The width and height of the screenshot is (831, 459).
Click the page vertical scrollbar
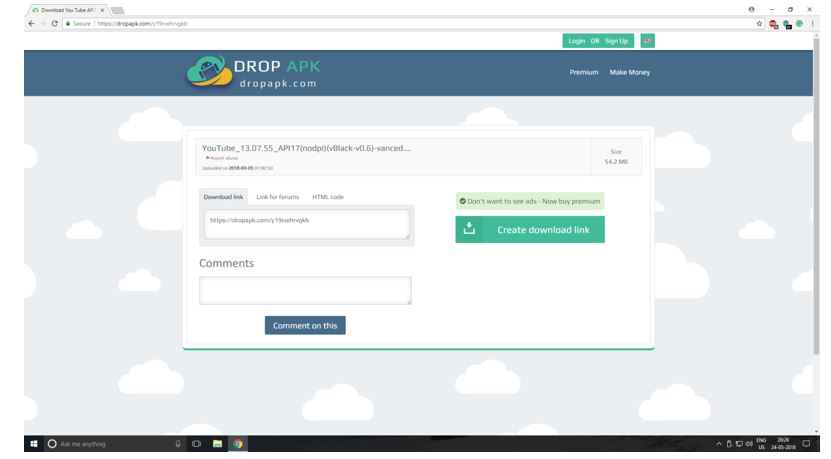point(816,196)
